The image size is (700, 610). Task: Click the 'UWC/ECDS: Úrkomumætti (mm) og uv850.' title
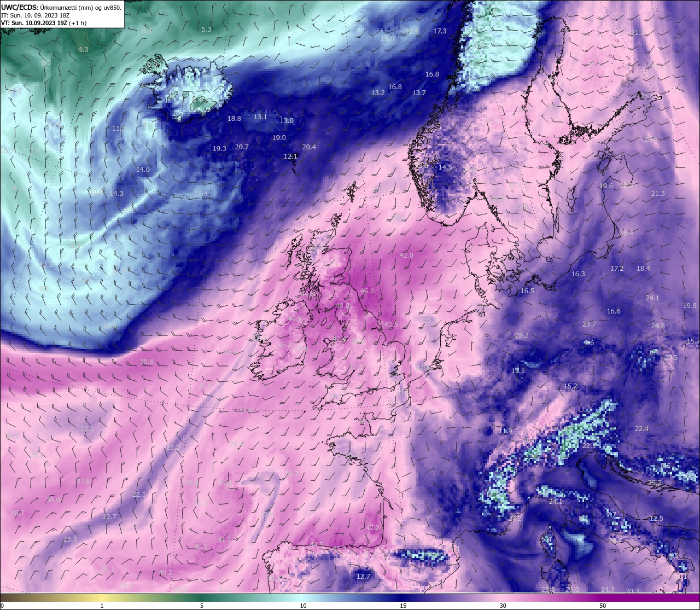click(61, 7)
